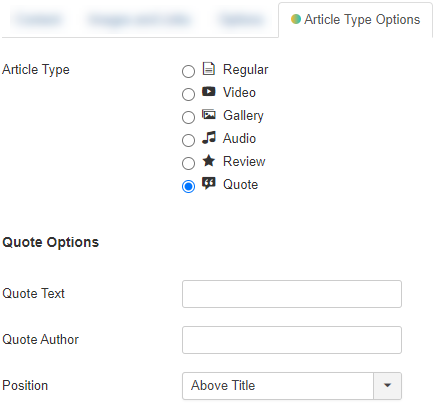Image resolution: width=433 pixels, height=404 pixels.
Task: Open the Above Title select box
Action: pos(292,386)
